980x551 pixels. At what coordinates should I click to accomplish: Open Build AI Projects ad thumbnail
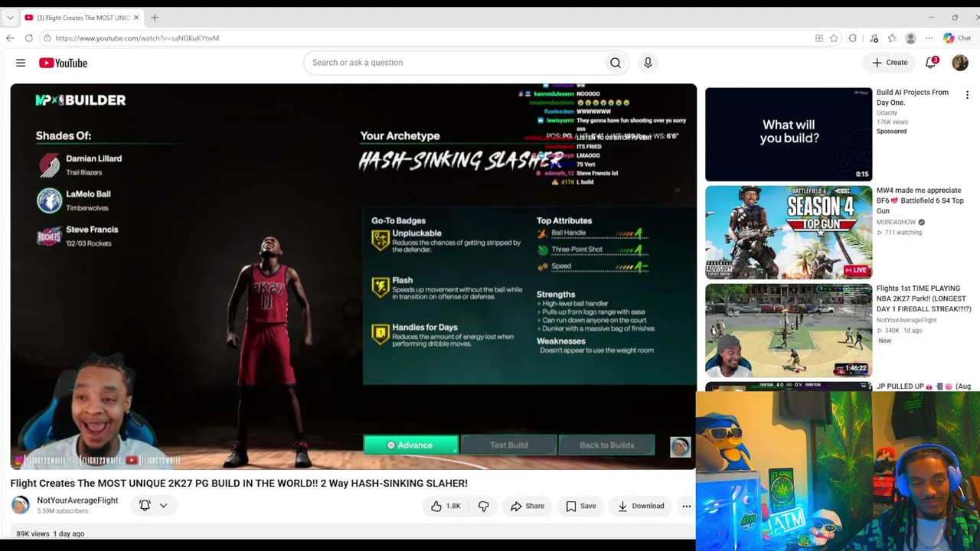(x=788, y=134)
